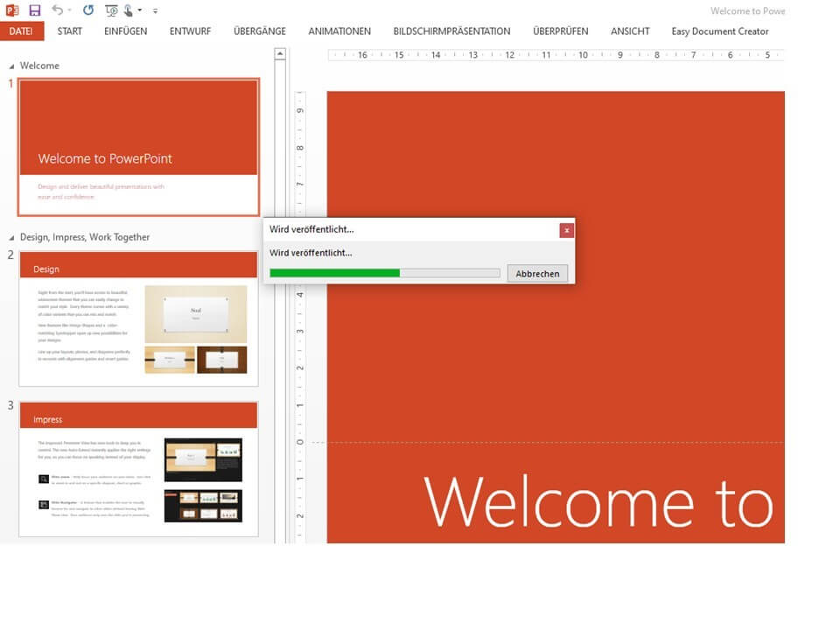Open the ANIMATIONEN tab
840x630 pixels.
(x=339, y=31)
